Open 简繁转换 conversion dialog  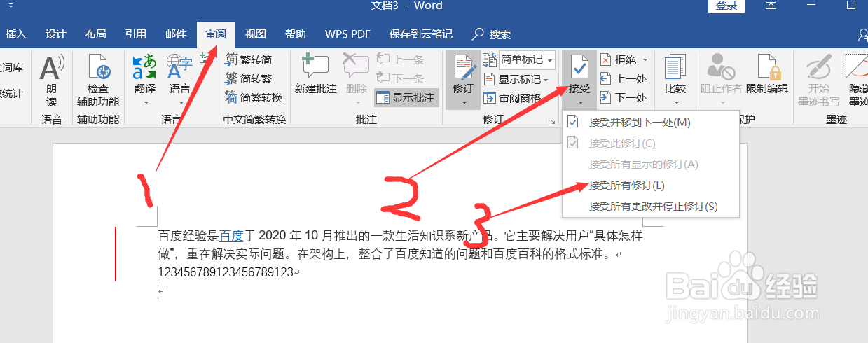(254, 97)
